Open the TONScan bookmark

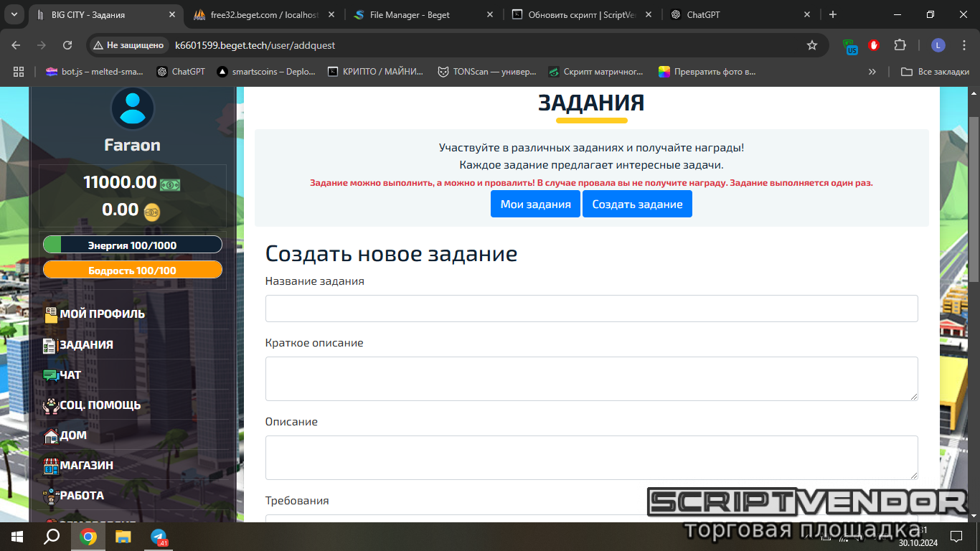point(487,72)
